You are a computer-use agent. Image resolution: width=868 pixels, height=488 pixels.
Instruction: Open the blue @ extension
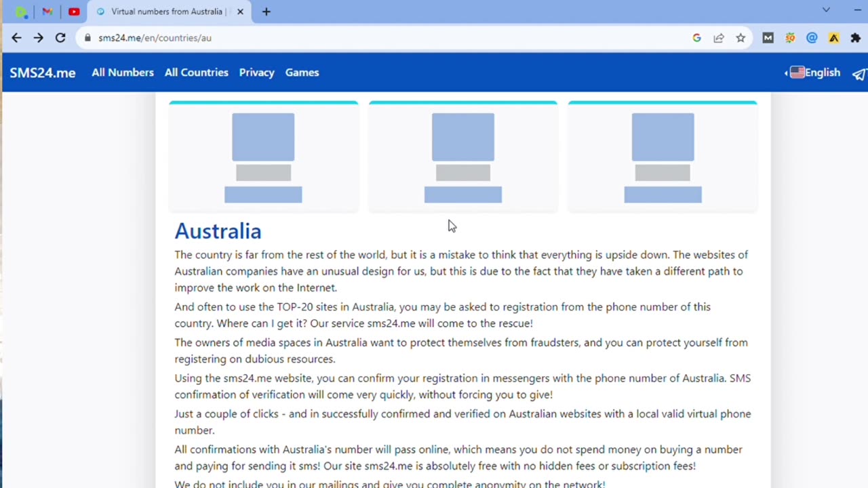(812, 38)
